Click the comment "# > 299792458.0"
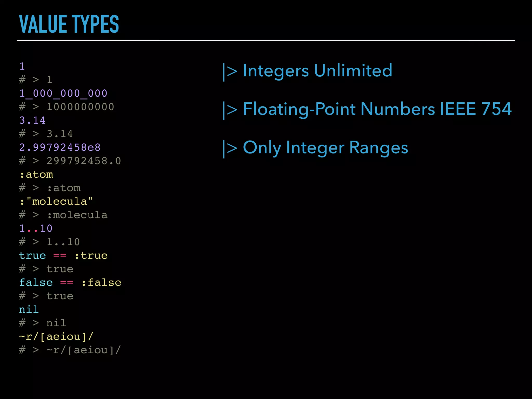Screen dimensions: 532x399 pyautogui.click(x=70, y=161)
